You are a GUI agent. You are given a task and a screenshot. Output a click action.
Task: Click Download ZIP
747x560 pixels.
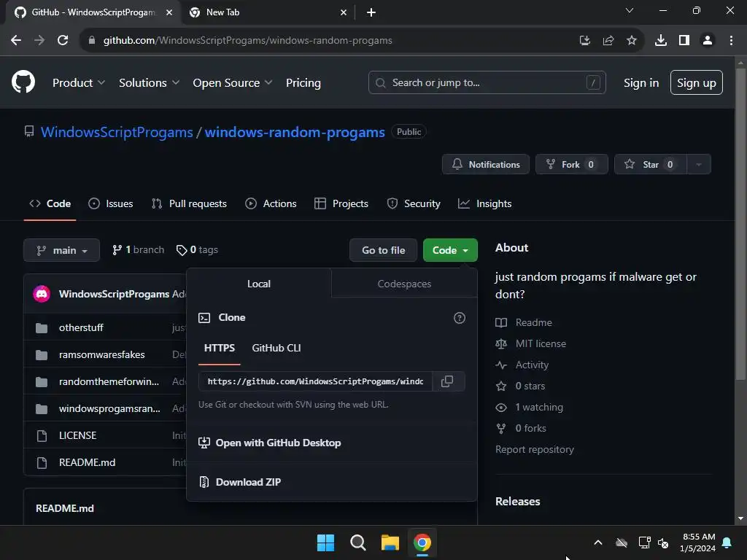tap(248, 483)
